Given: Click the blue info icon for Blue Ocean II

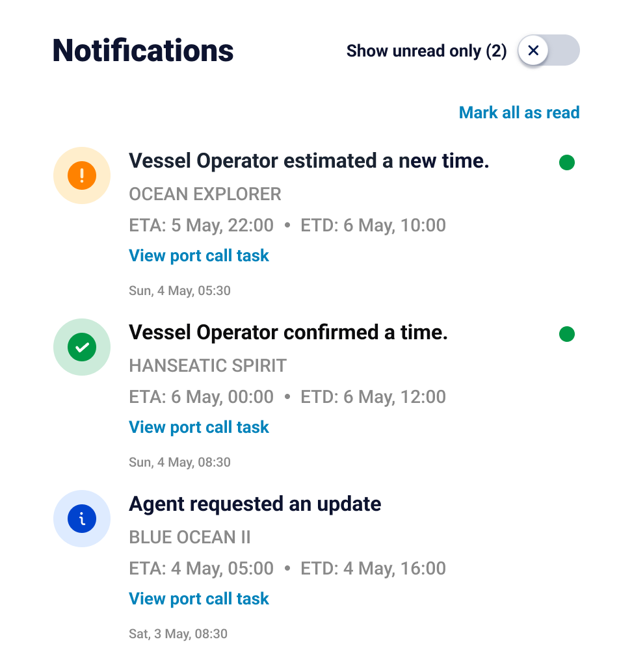Looking at the screenshot, I should click(82, 519).
